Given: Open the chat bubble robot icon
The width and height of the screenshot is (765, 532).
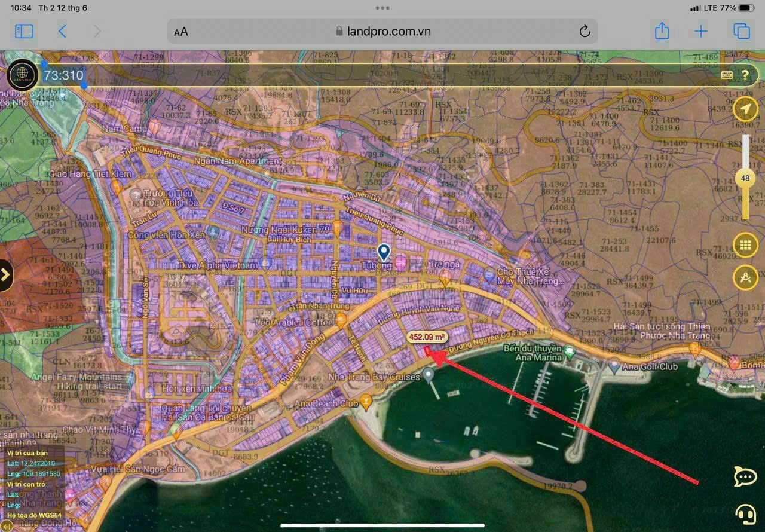Looking at the screenshot, I should click(x=745, y=476).
